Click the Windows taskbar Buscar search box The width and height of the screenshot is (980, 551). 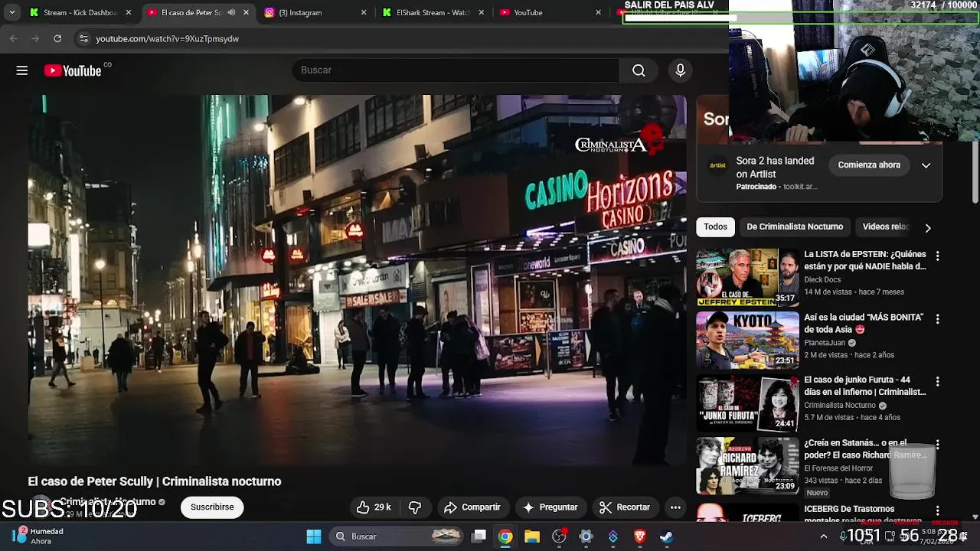tap(396, 536)
